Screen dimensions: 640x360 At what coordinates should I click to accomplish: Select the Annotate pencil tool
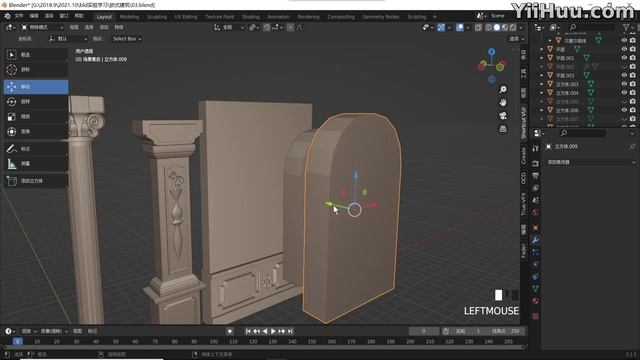(36, 149)
